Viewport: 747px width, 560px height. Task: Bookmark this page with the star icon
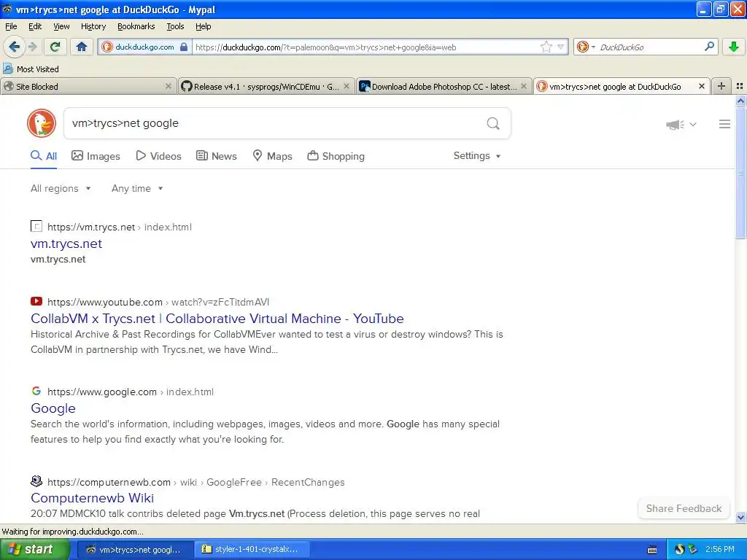[546, 47]
